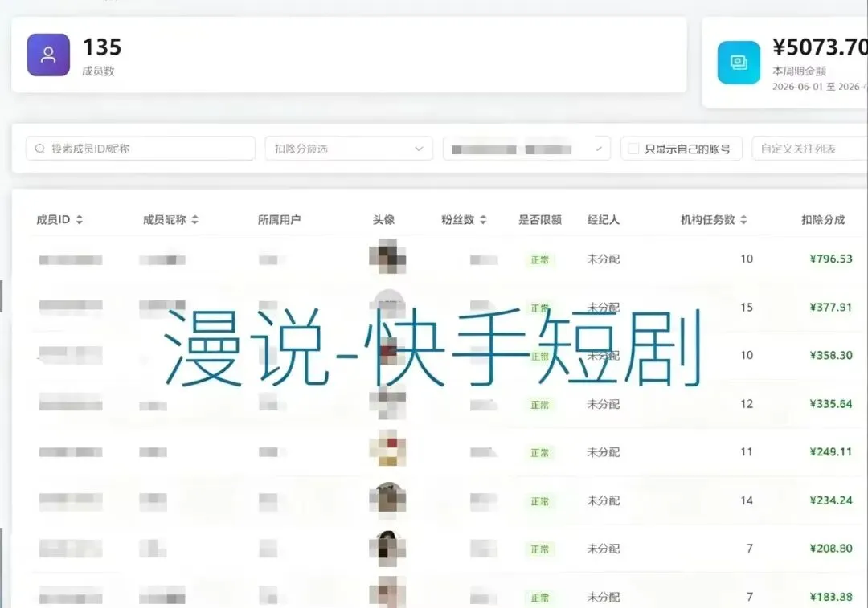Screen dimensions: 868x608
Task: Click the 本周期金额 label
Action: coord(800,71)
